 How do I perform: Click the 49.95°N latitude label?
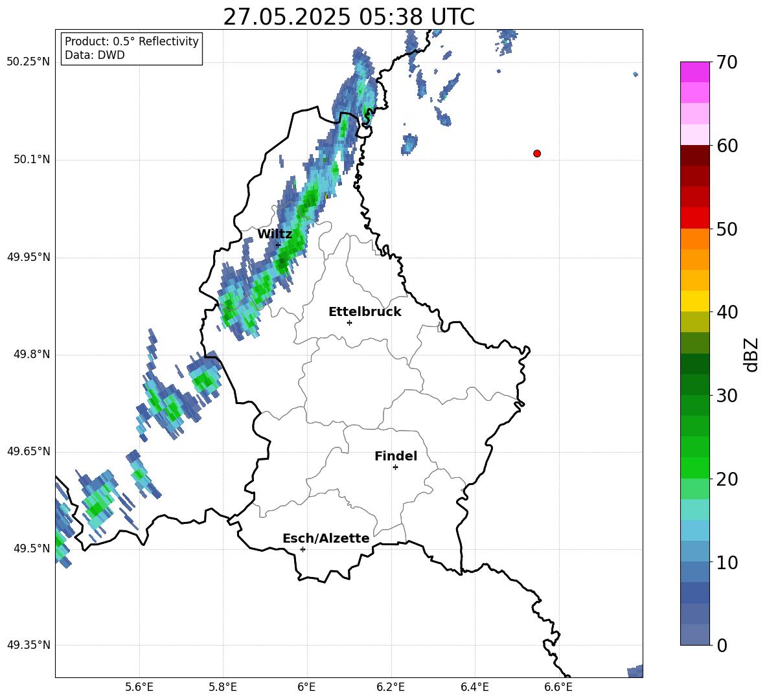click(29, 257)
